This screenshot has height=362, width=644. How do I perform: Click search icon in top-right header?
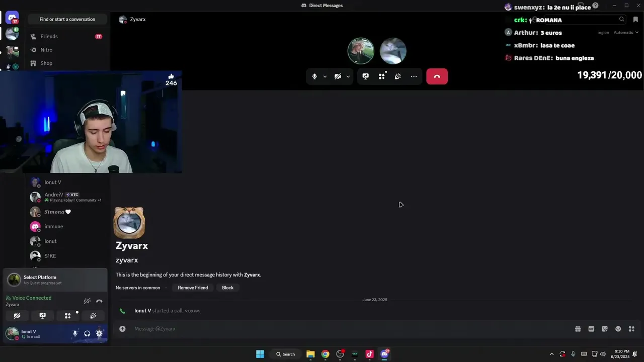[x=622, y=19]
